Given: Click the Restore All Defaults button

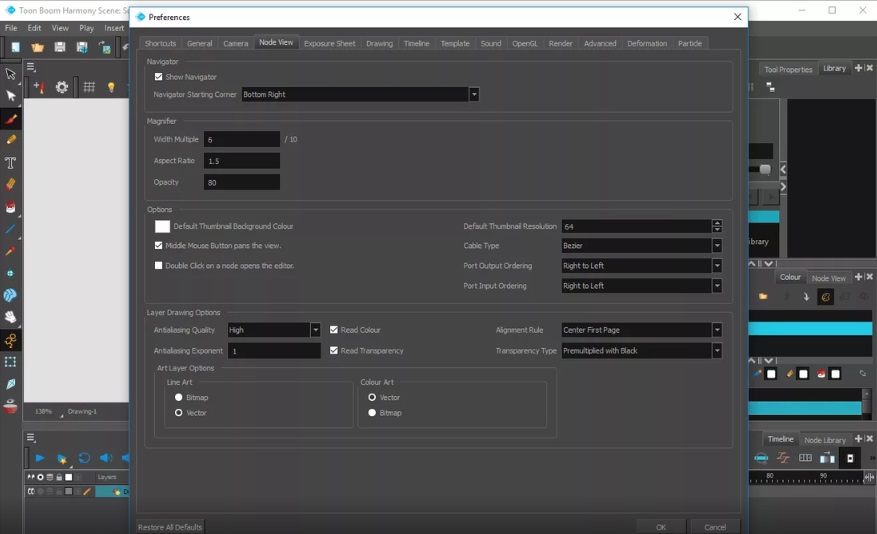Looking at the screenshot, I should tap(170, 527).
